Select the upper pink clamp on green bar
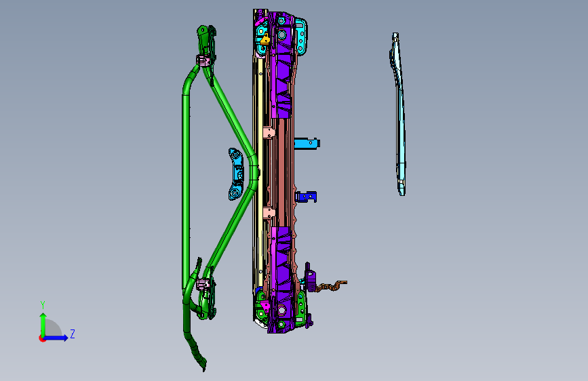Viewport: 588px width, 381px height. coord(203,60)
